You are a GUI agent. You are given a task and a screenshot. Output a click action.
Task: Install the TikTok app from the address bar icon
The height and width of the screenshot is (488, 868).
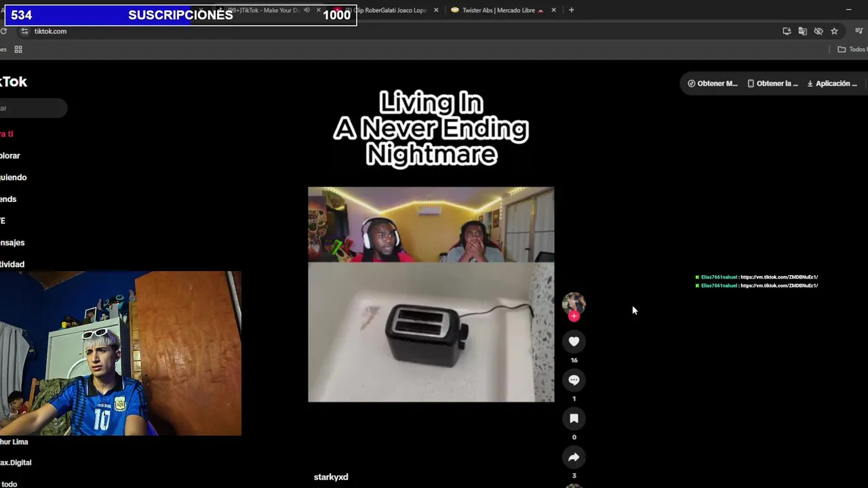(x=787, y=31)
